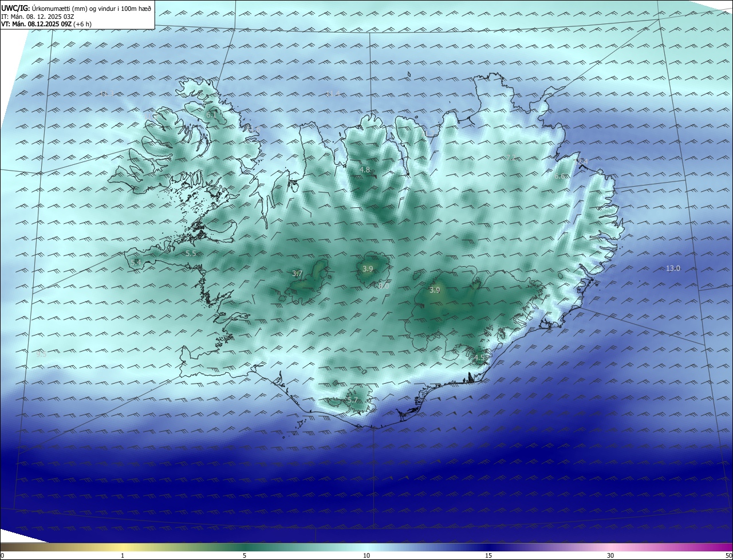Viewport: 733px width, 560px height.
Task: Click the 13.0 value over the eastern sea
Action: click(673, 268)
